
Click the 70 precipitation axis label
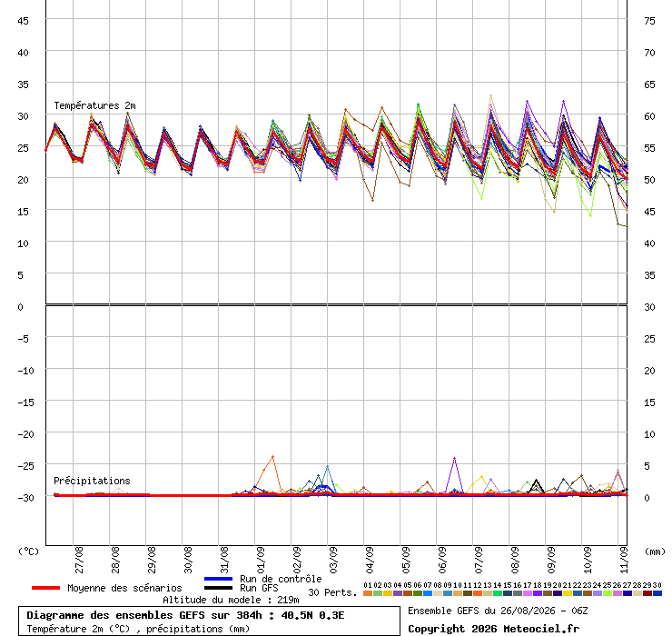pyautogui.click(x=649, y=53)
